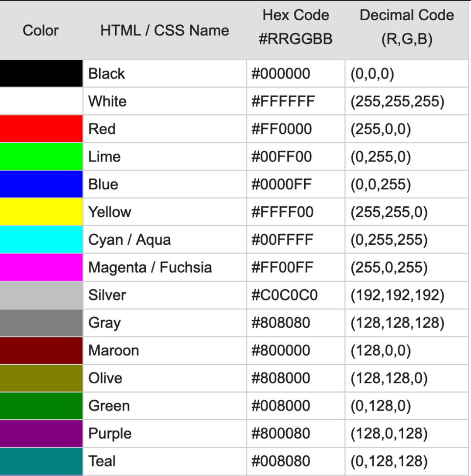Click the red color swatch

tap(41, 129)
